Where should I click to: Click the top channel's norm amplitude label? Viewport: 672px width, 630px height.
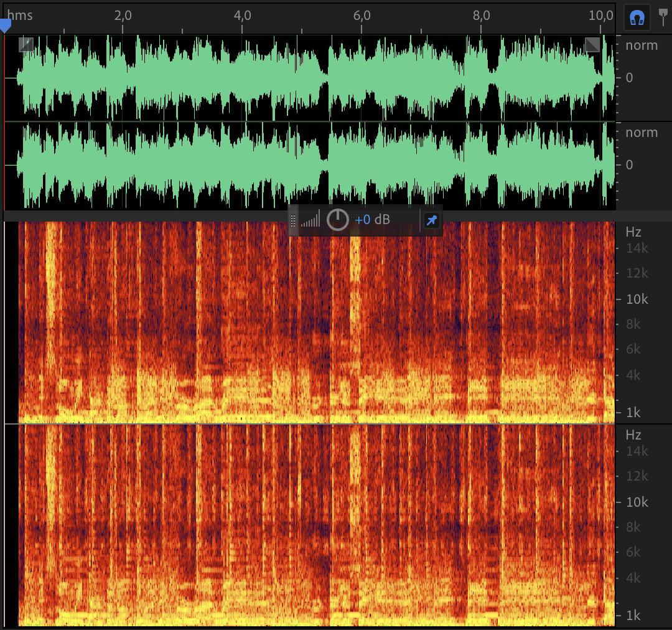pyautogui.click(x=642, y=45)
